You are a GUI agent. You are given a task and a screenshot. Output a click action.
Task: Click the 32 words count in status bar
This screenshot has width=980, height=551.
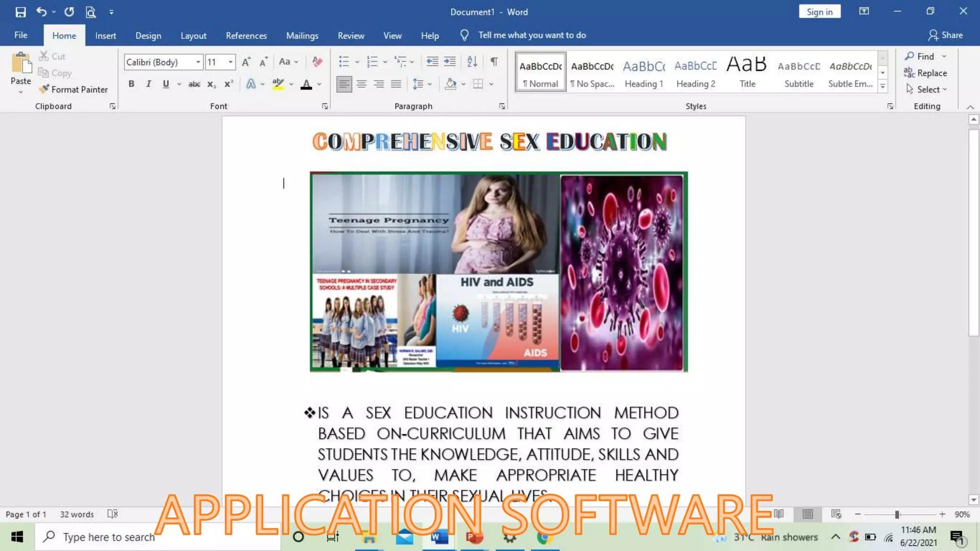(77, 514)
